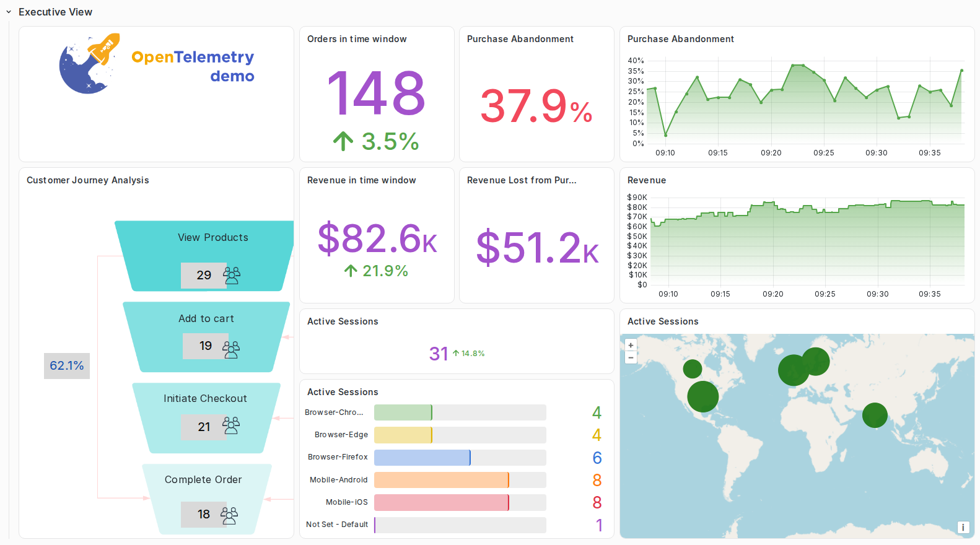Zoom in on the Active Sessions map

click(631, 345)
